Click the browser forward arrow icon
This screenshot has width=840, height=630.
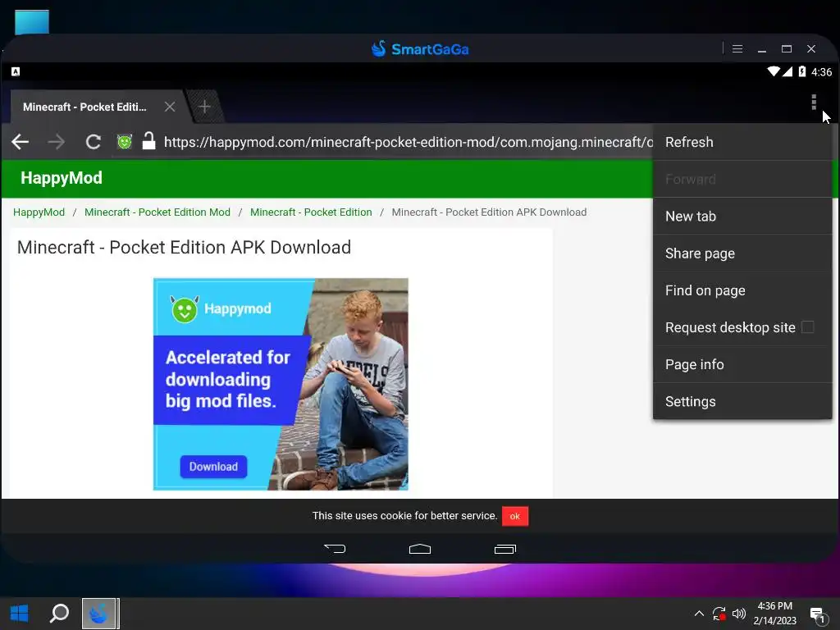click(57, 142)
